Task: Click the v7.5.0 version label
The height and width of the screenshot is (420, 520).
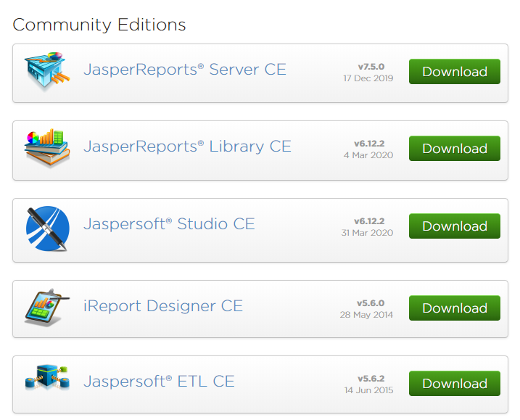Action: 371,67
